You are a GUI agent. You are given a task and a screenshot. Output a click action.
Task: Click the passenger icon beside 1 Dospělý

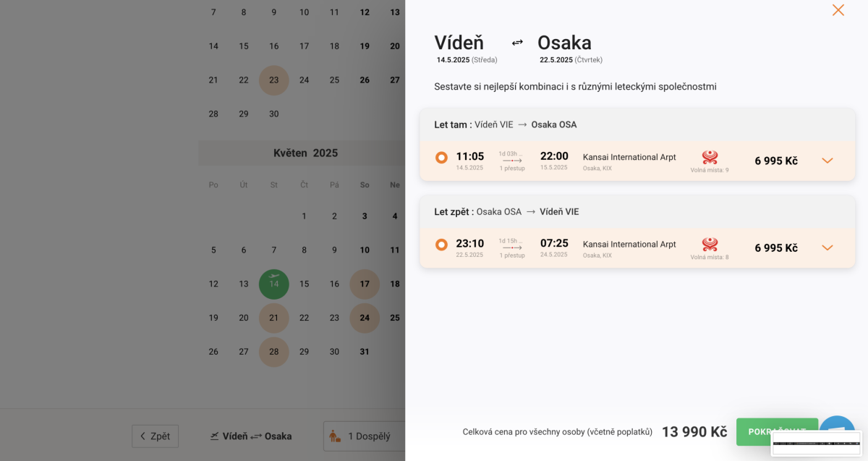coord(335,436)
